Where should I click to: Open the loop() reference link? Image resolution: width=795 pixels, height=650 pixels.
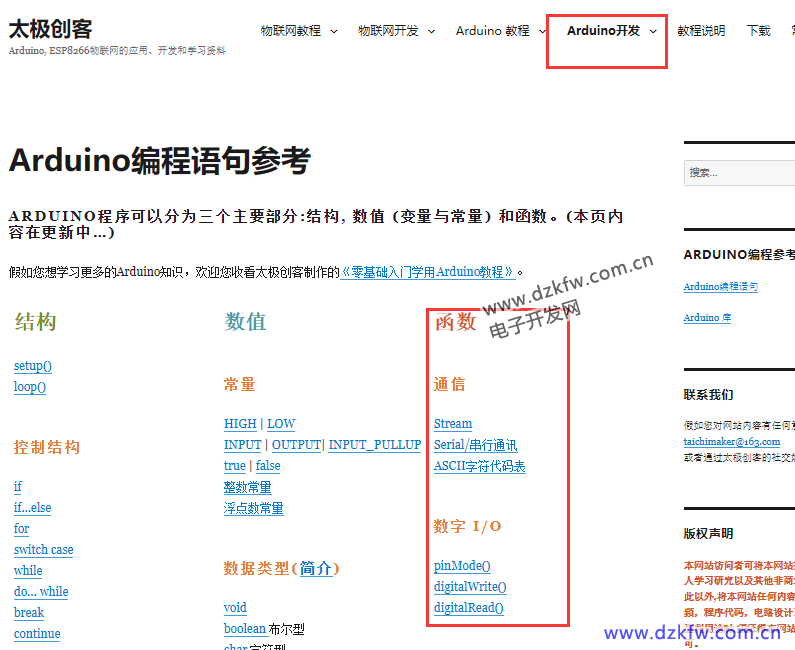click(30, 387)
